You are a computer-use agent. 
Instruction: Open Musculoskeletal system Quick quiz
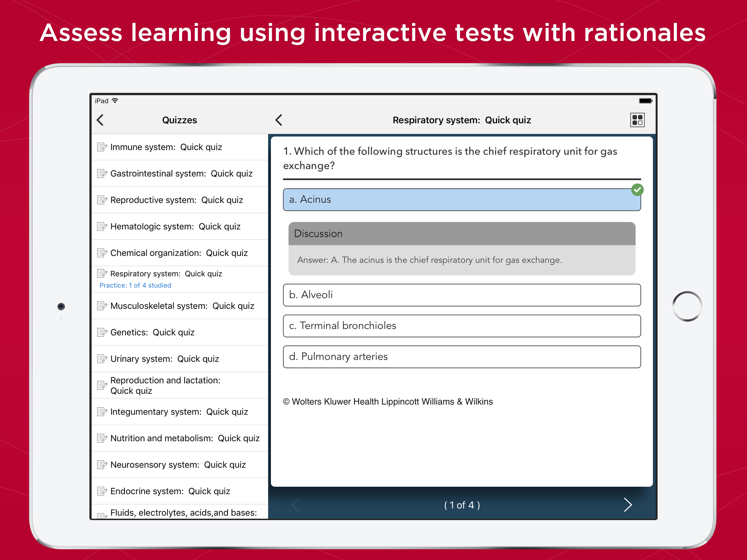click(x=182, y=306)
